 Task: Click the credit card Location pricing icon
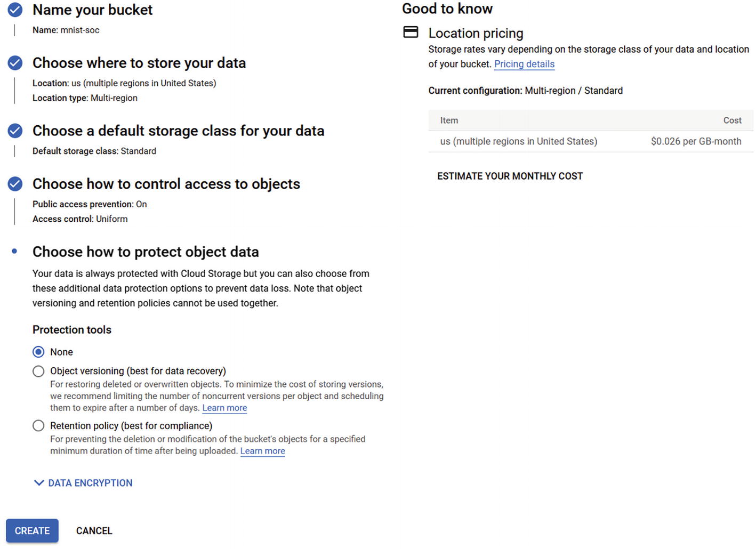[x=411, y=33]
